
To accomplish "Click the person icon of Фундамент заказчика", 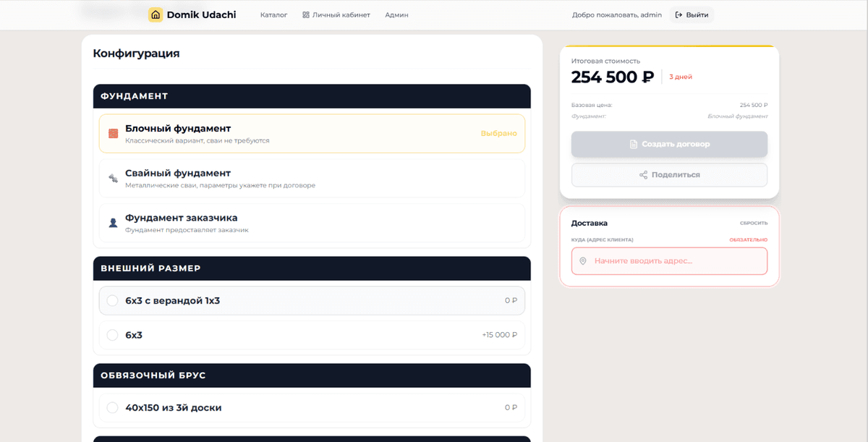I will click(113, 223).
